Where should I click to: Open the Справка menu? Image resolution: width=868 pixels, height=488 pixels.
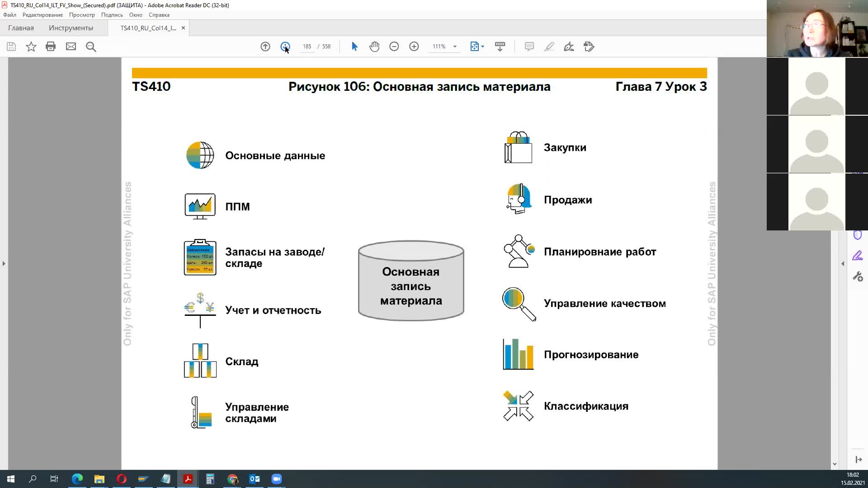click(159, 15)
